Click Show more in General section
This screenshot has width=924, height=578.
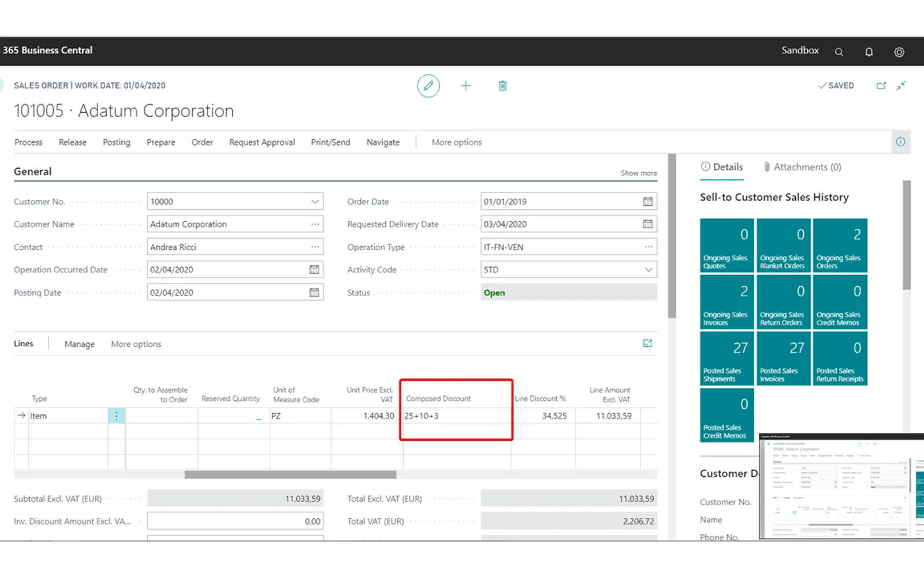639,173
